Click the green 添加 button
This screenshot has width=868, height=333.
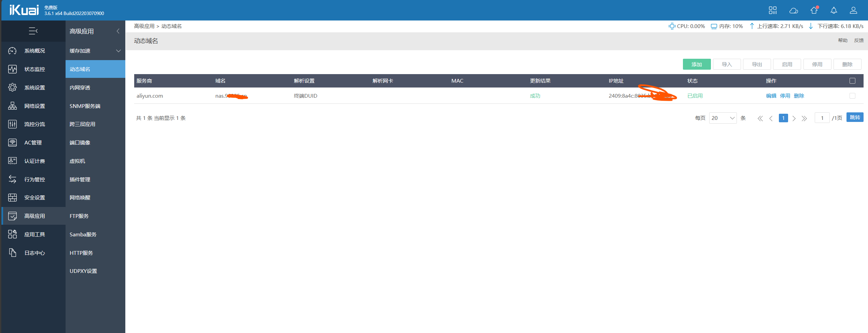click(x=697, y=64)
